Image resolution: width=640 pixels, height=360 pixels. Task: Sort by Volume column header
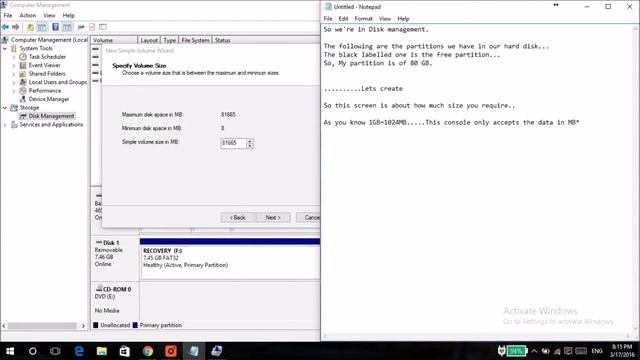click(114, 40)
